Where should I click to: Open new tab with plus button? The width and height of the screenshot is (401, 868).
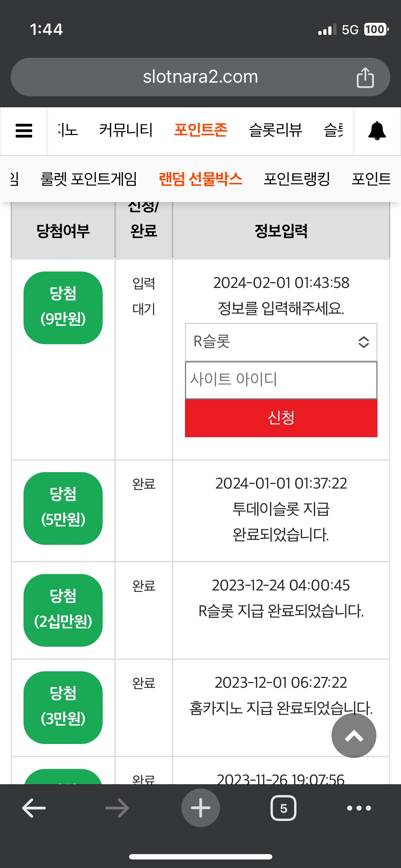point(200,808)
